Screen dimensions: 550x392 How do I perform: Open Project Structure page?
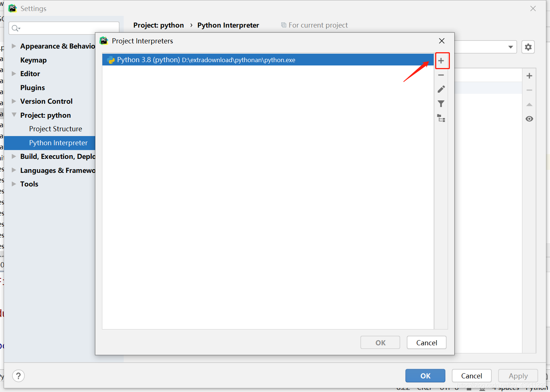(x=56, y=129)
